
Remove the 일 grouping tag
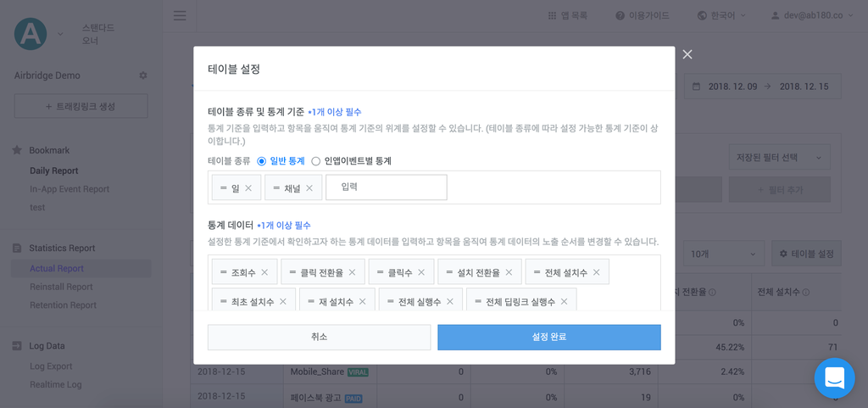point(248,188)
